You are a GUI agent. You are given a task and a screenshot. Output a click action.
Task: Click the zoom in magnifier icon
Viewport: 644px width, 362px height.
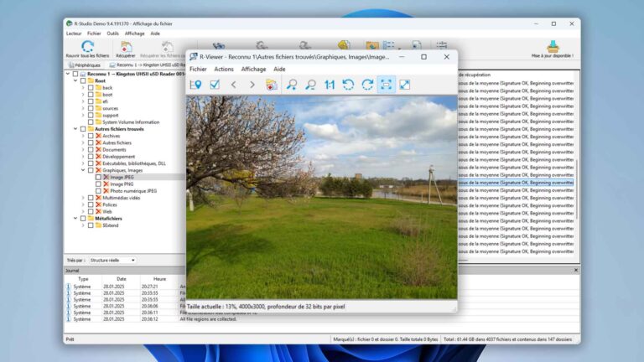(x=292, y=85)
